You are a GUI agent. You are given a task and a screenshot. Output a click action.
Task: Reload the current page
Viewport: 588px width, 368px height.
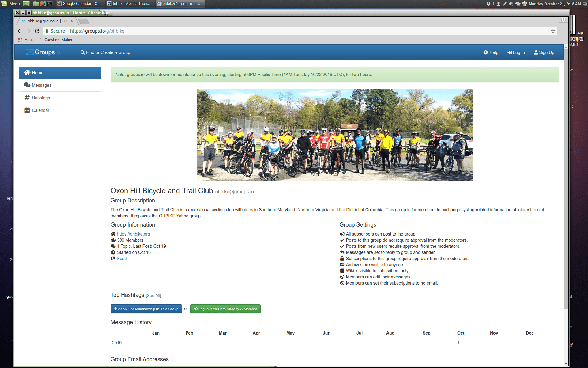tap(37, 31)
